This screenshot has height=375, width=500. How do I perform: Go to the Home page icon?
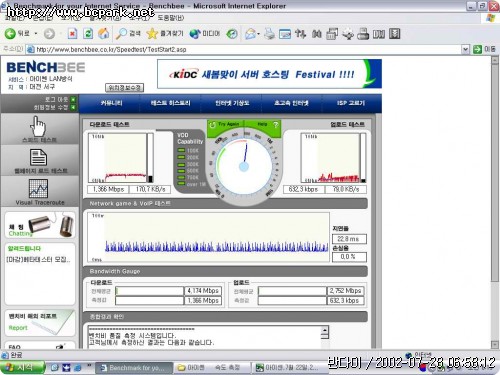[x=103, y=33]
